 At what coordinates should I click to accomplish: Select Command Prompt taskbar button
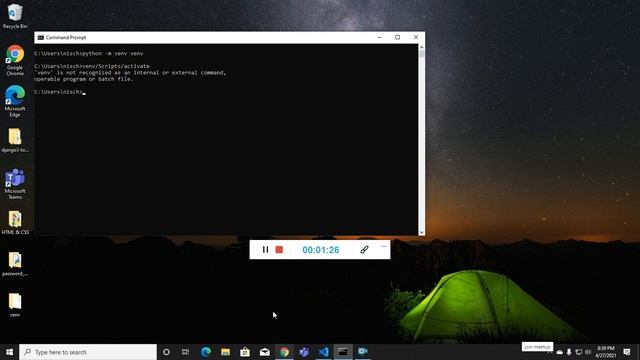[x=343, y=352]
